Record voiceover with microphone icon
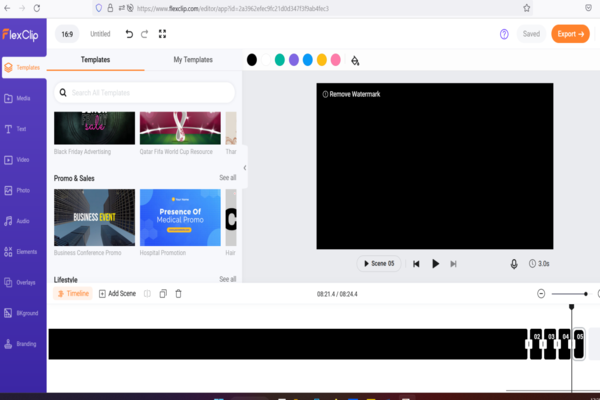 point(514,264)
